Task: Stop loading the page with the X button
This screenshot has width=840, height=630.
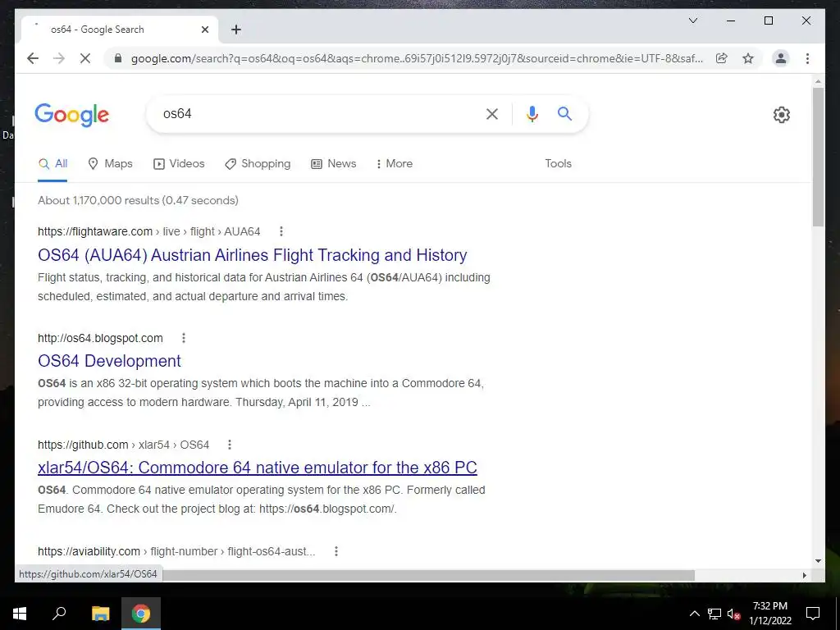Action: pyautogui.click(x=85, y=58)
